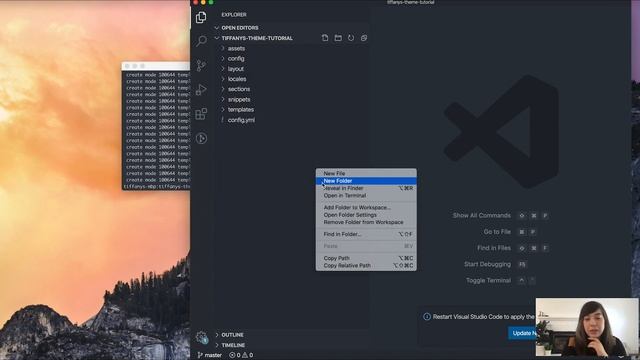Select Reveal in Finder menu entry
This screenshot has height=360, width=640.
pyautogui.click(x=366, y=188)
